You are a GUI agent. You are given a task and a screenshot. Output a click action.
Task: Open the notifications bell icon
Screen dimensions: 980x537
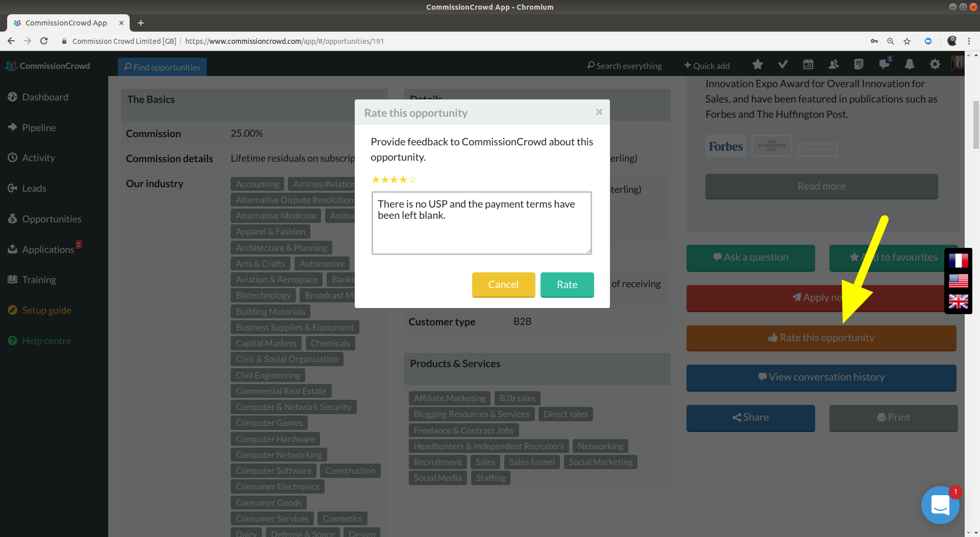910,65
